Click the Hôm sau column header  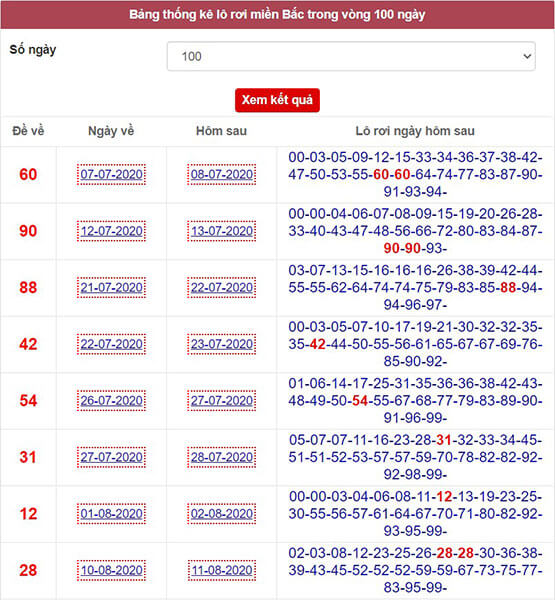(221, 131)
